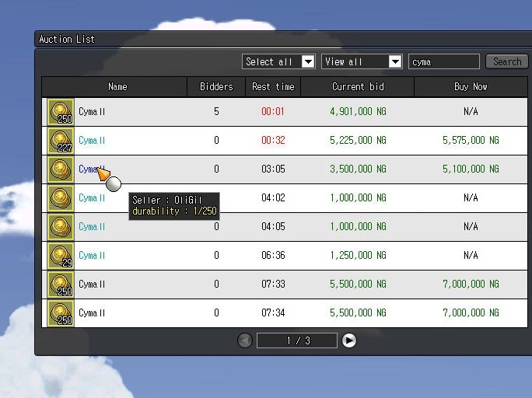Click the 5,100,000 NG buy now price
Screen dimensions: 532x398
tap(471, 169)
